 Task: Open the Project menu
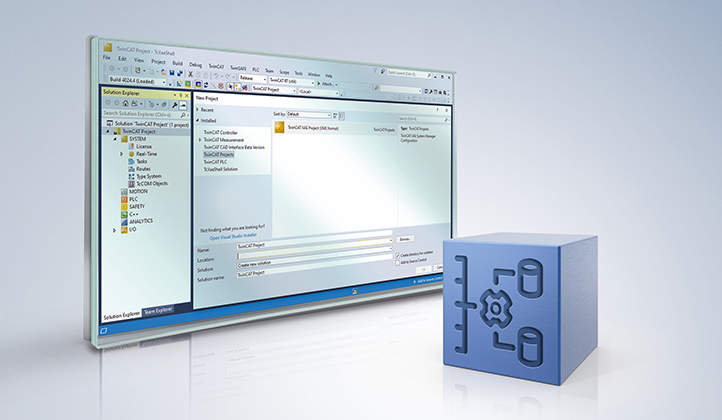(158, 62)
